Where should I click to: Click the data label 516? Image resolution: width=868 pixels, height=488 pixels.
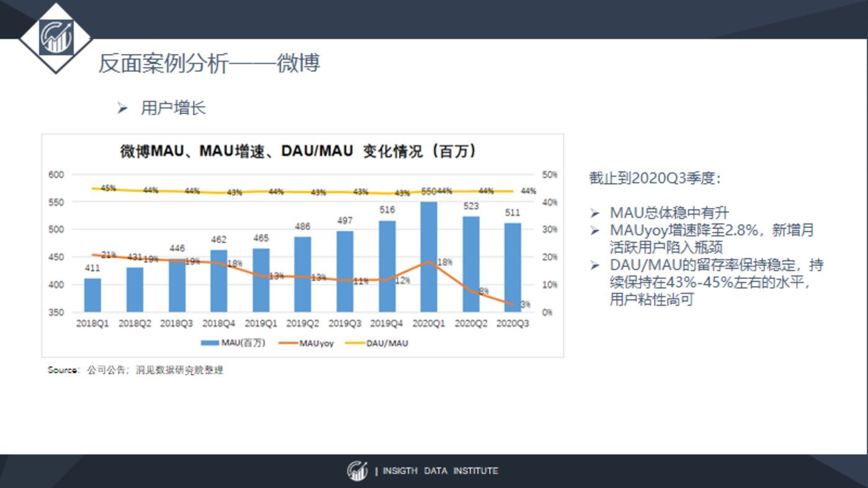(387, 210)
